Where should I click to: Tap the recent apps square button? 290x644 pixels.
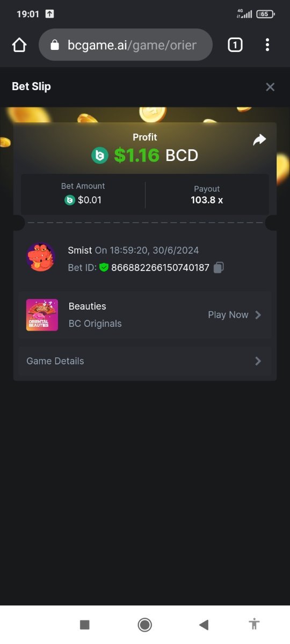[x=84, y=625]
